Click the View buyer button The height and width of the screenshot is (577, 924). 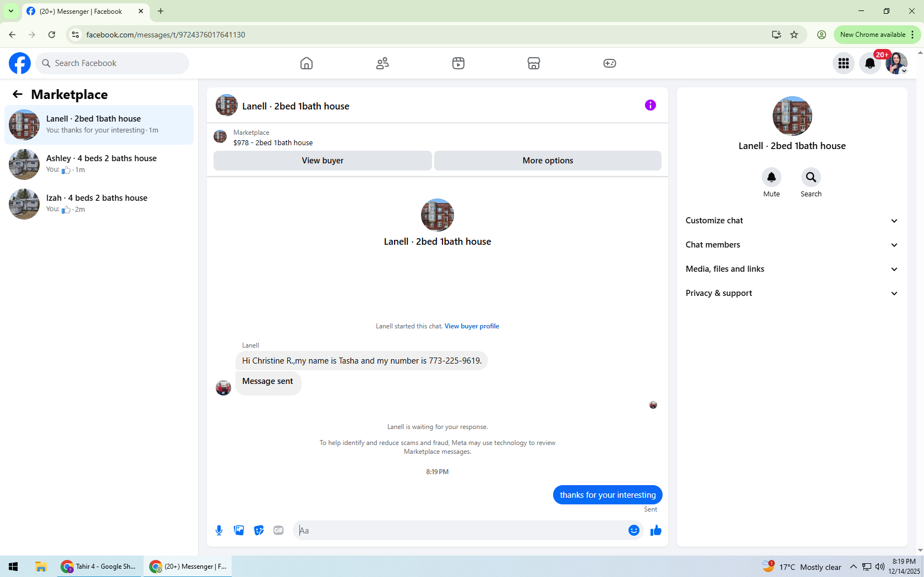pyautogui.click(x=322, y=161)
